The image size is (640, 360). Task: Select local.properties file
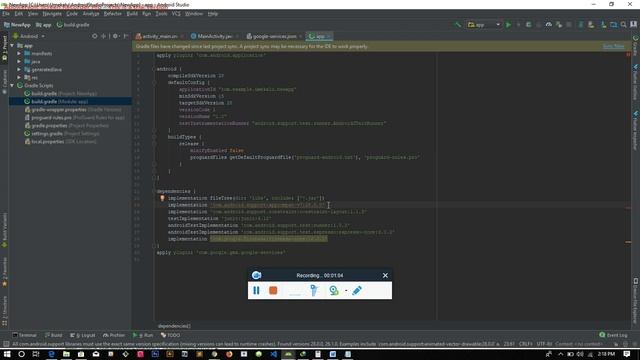pos(60,142)
